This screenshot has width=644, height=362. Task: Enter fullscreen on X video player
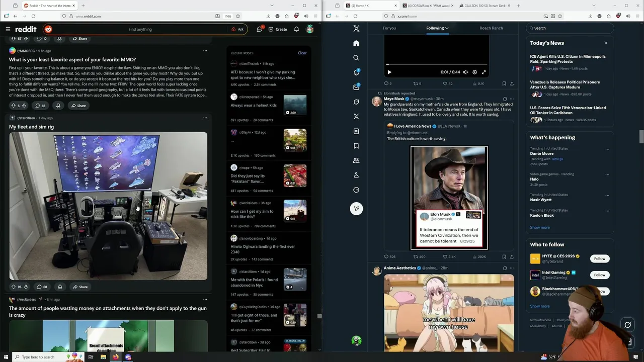coord(484,72)
